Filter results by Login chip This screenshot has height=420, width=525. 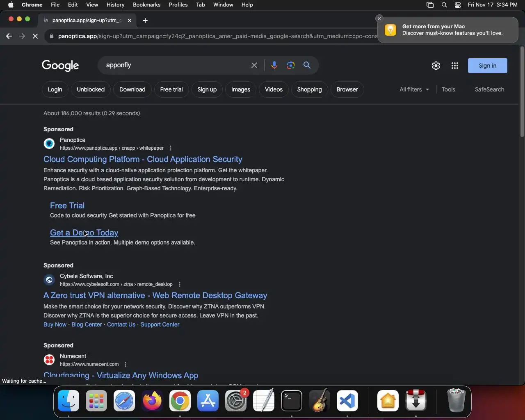pyautogui.click(x=55, y=89)
